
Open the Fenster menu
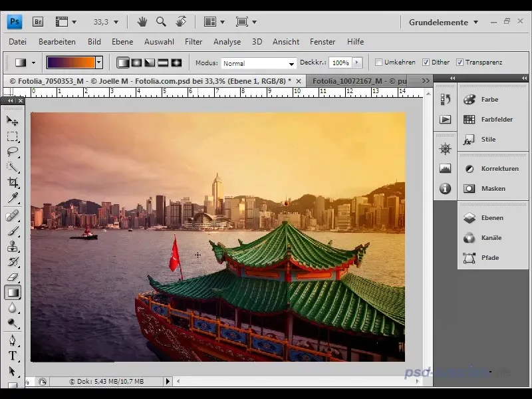pos(323,42)
